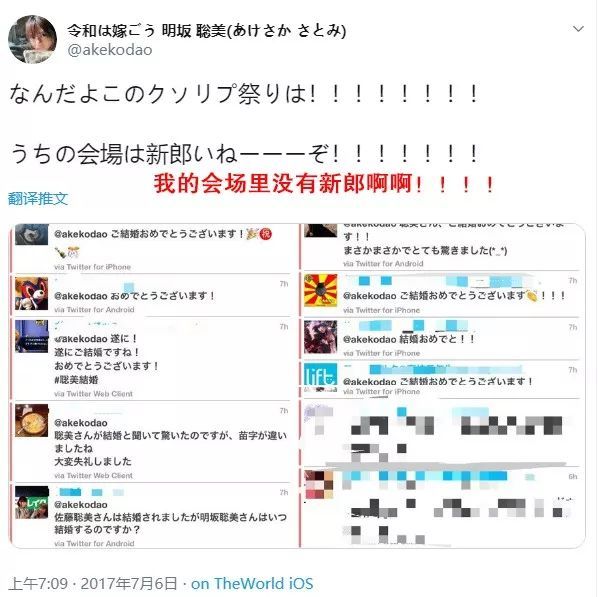Click the dark blue avatar beside 遂に!
The width and height of the screenshot is (598, 597).
click(x=32, y=336)
